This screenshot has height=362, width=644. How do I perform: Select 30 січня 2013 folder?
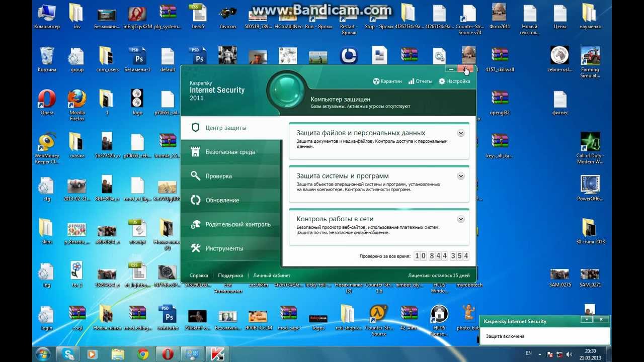[590, 231]
